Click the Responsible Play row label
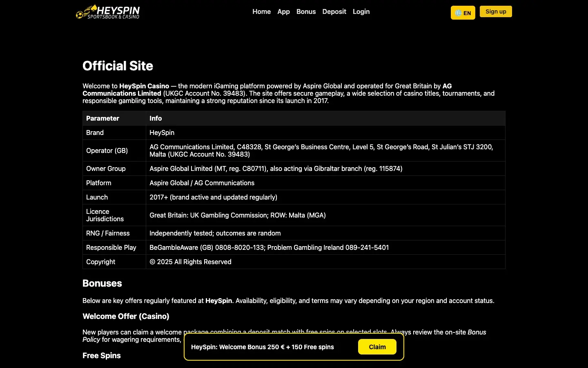This screenshot has width=588, height=368. (x=114, y=247)
